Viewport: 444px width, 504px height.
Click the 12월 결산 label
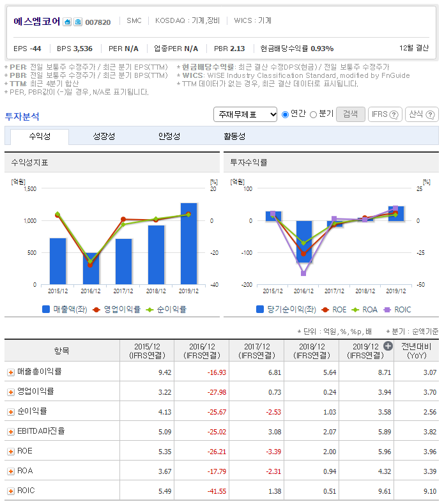414,48
